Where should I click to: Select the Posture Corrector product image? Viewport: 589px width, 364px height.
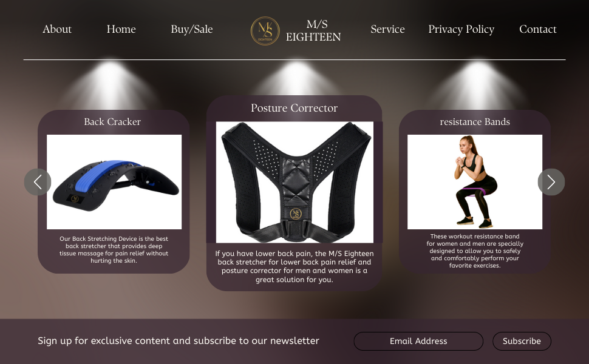tap(295, 182)
